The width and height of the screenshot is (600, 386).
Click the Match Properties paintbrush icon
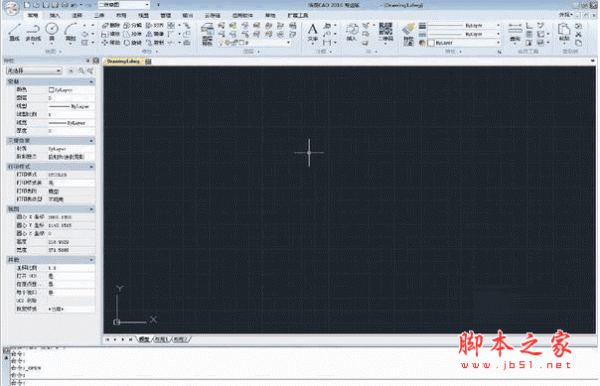coord(409,34)
